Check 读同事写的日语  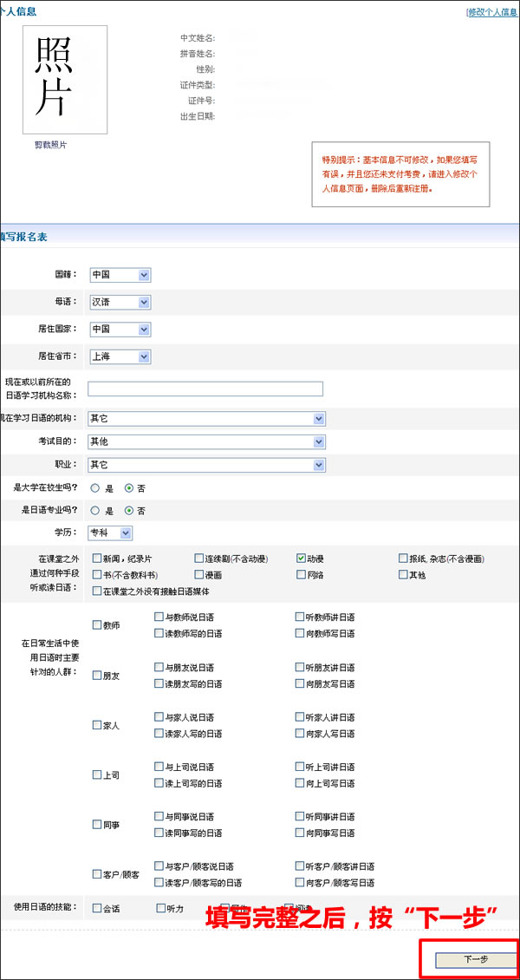click(x=159, y=833)
